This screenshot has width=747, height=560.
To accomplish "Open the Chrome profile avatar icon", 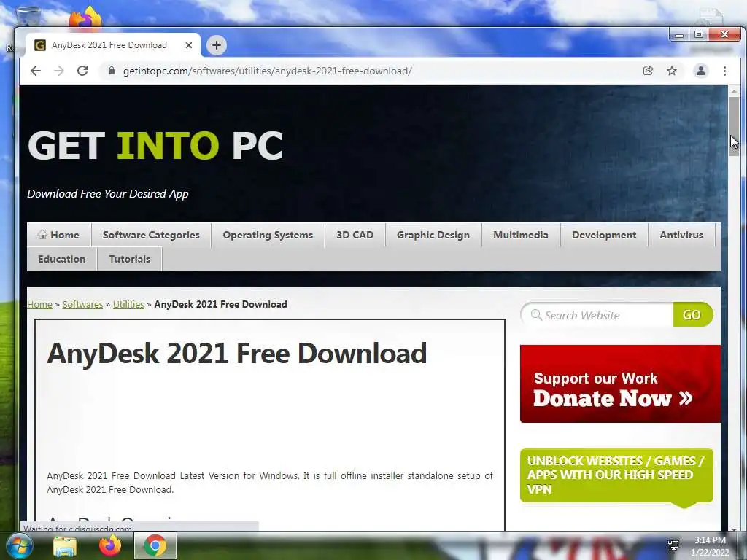I will (701, 71).
